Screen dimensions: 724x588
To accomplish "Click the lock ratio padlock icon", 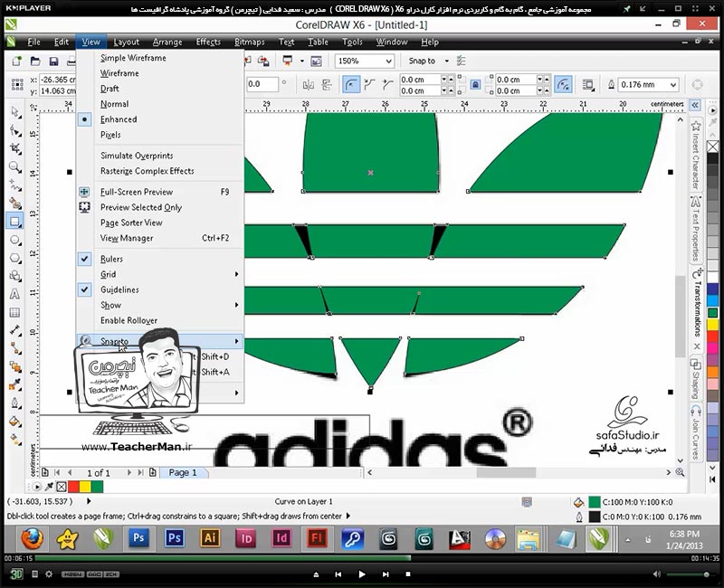I will pyautogui.click(x=475, y=84).
